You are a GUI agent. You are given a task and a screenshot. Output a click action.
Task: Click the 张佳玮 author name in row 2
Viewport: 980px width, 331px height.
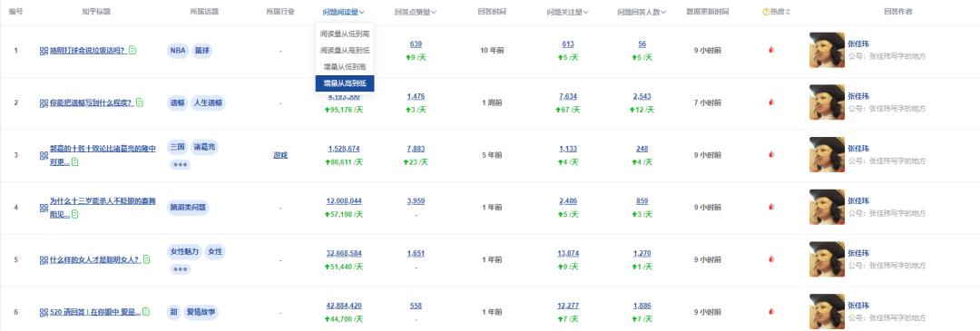(857, 96)
